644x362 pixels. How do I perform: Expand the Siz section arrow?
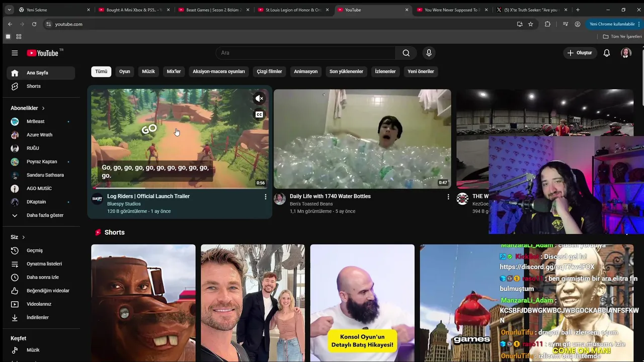(x=23, y=237)
